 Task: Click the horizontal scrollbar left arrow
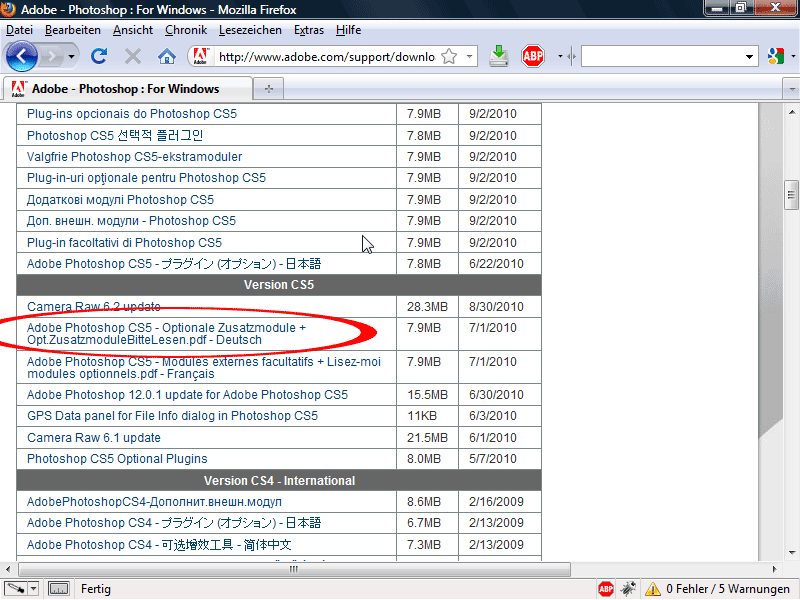(x=8, y=568)
